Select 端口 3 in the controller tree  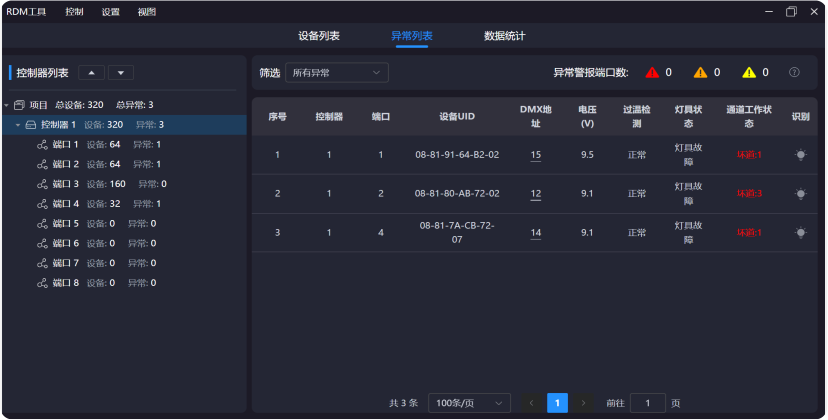(65, 184)
